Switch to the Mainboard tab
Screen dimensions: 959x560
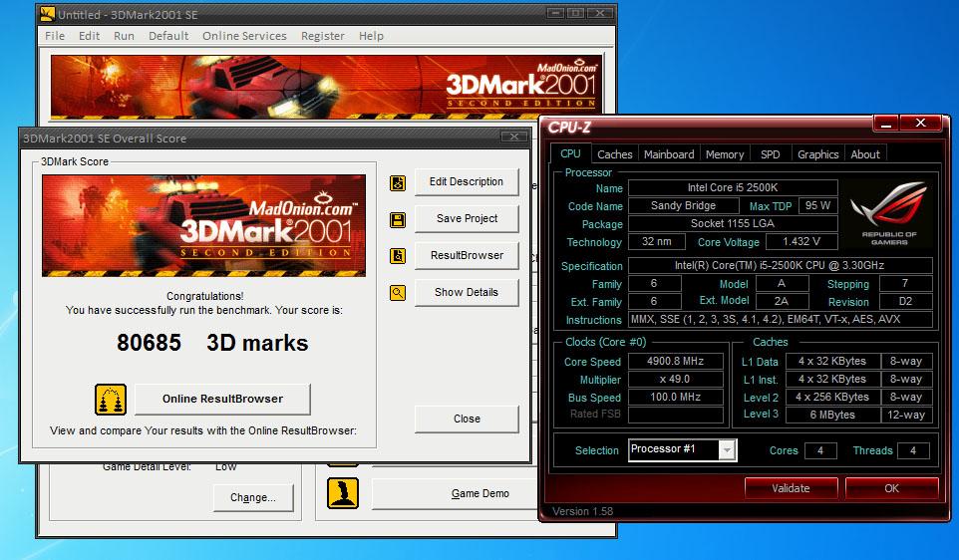[x=669, y=154]
